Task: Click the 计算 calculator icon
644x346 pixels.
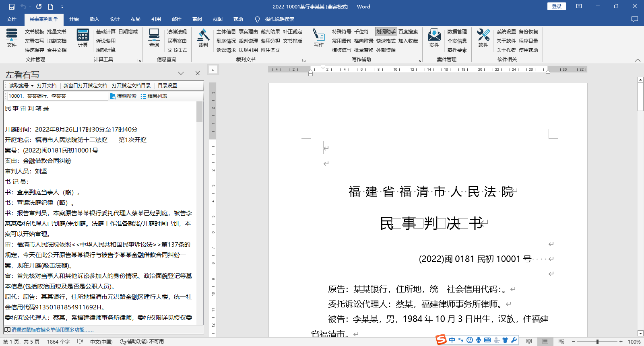Action: pyautogui.click(x=83, y=38)
